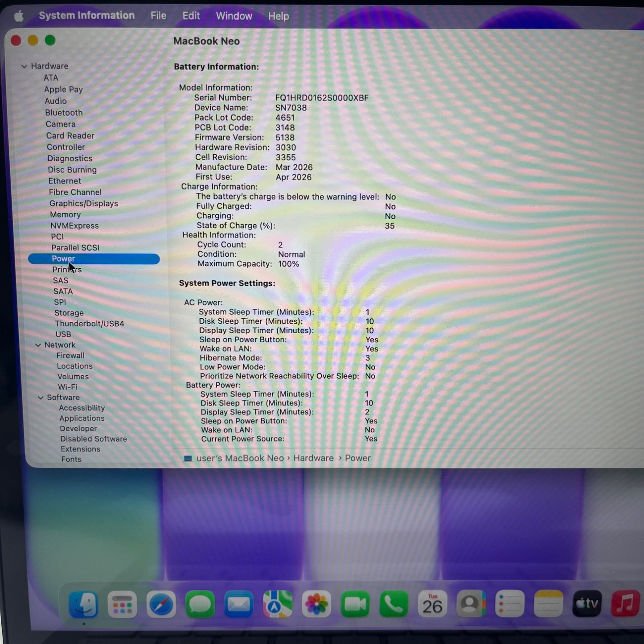Select SPI in the sidebar
Screen dimensions: 644x644
[60, 302]
